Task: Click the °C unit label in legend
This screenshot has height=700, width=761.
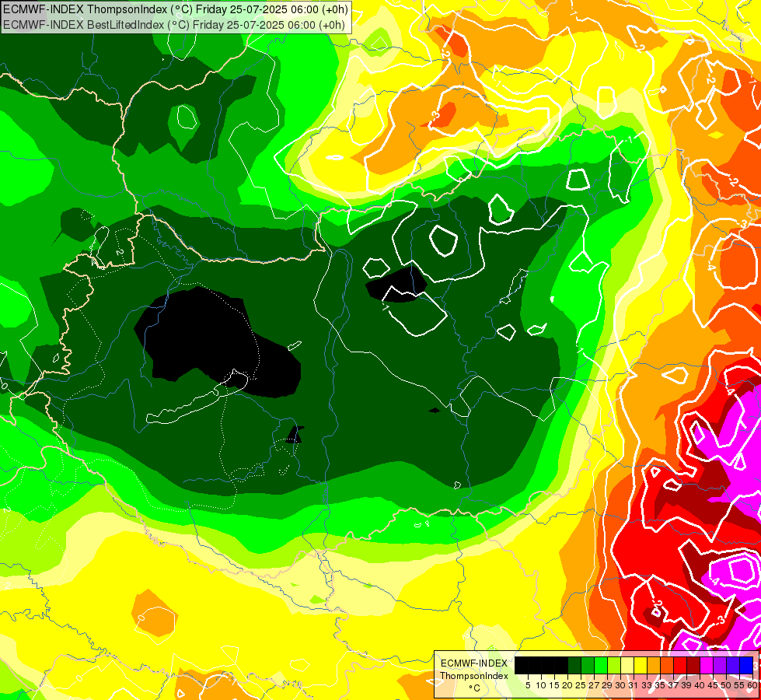Action: click(x=475, y=688)
